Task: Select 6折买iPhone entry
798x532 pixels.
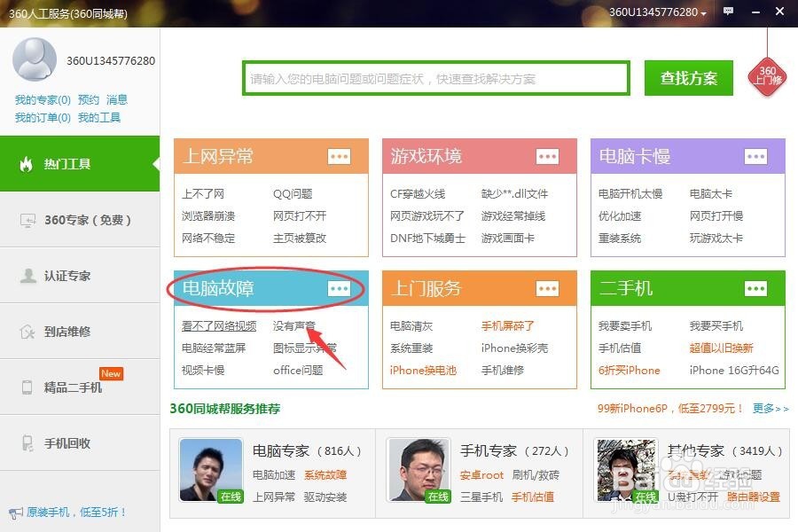Action: 629,370
